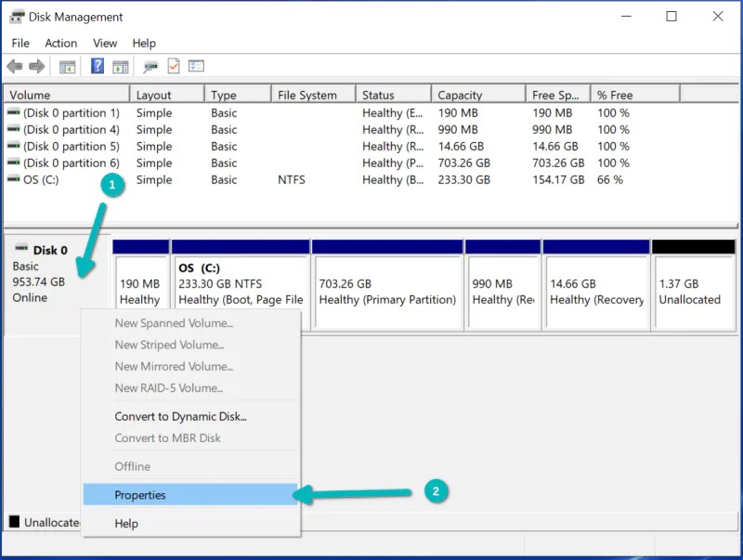
Task: Open the View menu
Action: tap(104, 43)
